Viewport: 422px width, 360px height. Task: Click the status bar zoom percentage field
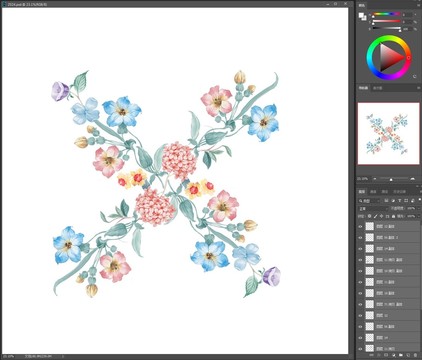[8, 356]
